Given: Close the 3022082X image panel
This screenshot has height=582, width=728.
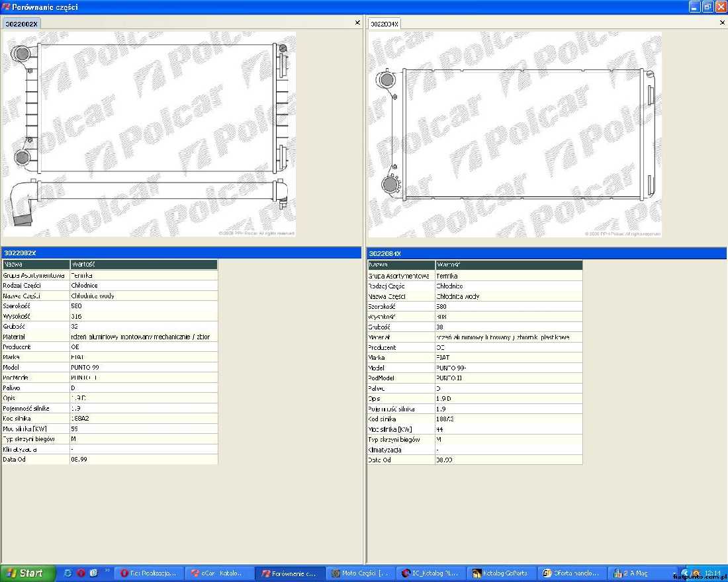Looking at the screenshot, I should pos(357,22).
